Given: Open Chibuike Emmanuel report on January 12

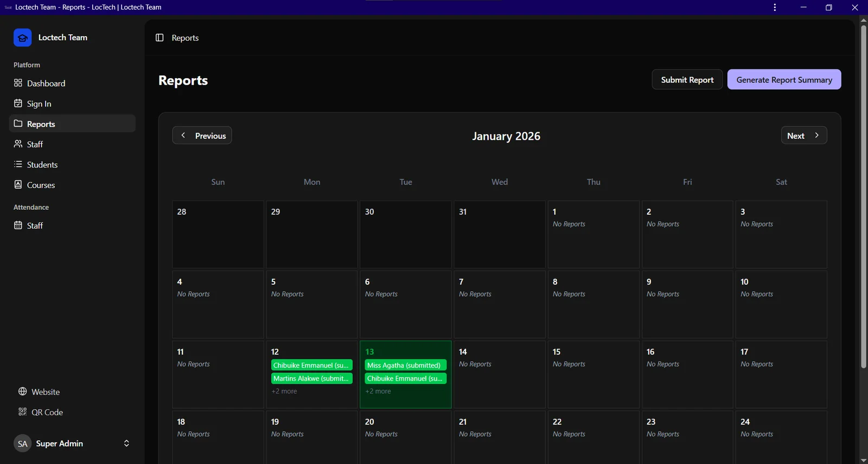Looking at the screenshot, I should click(x=312, y=365).
